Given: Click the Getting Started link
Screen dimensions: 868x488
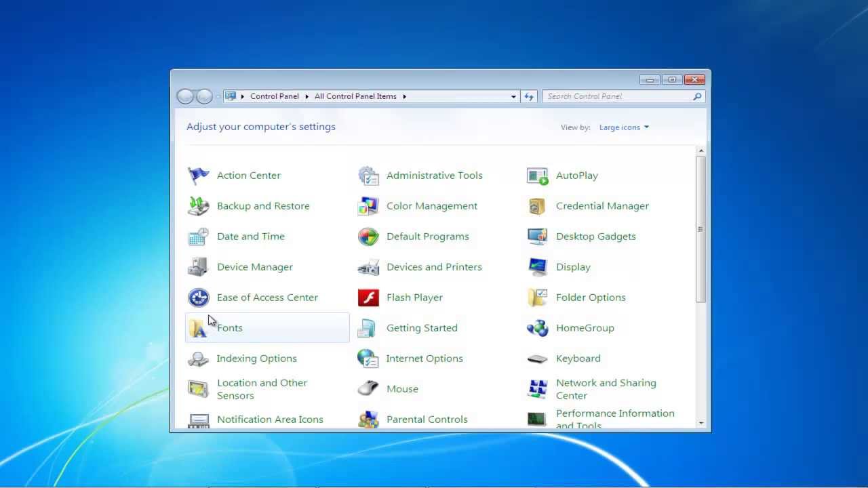Looking at the screenshot, I should coord(422,328).
